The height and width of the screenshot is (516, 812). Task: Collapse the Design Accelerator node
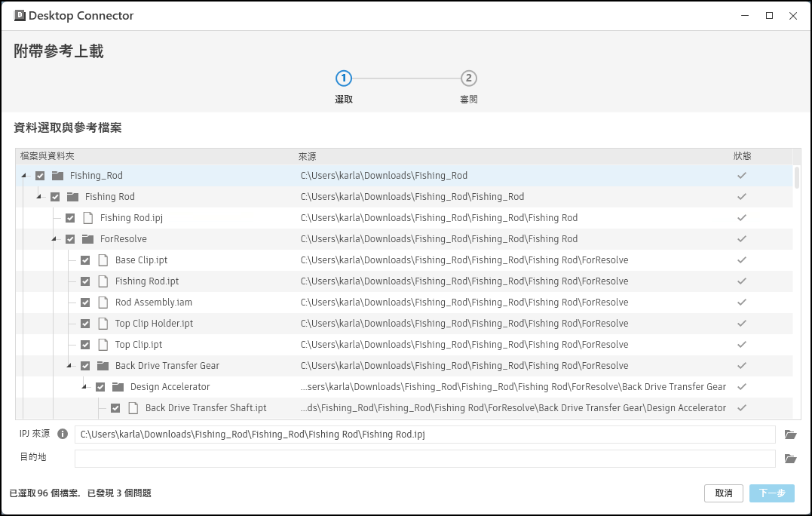(x=84, y=387)
